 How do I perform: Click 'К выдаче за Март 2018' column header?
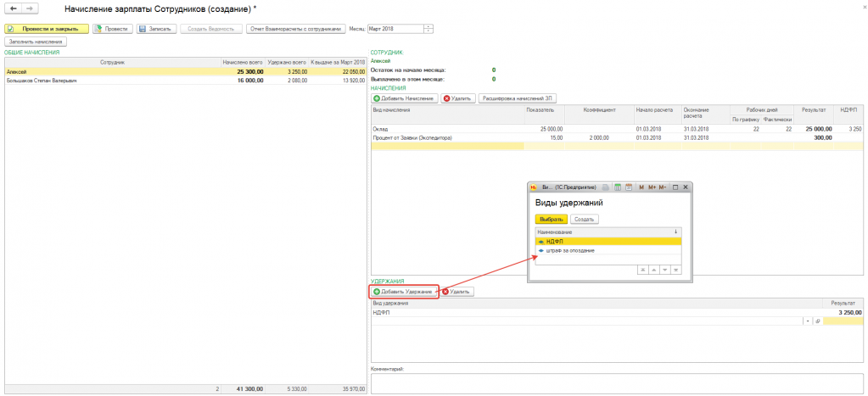click(337, 63)
